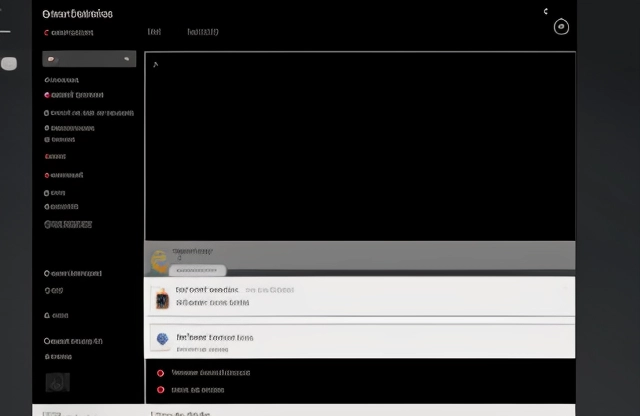Click the yellow avatar in the grey banner
640x416 pixels.
[x=159, y=260]
